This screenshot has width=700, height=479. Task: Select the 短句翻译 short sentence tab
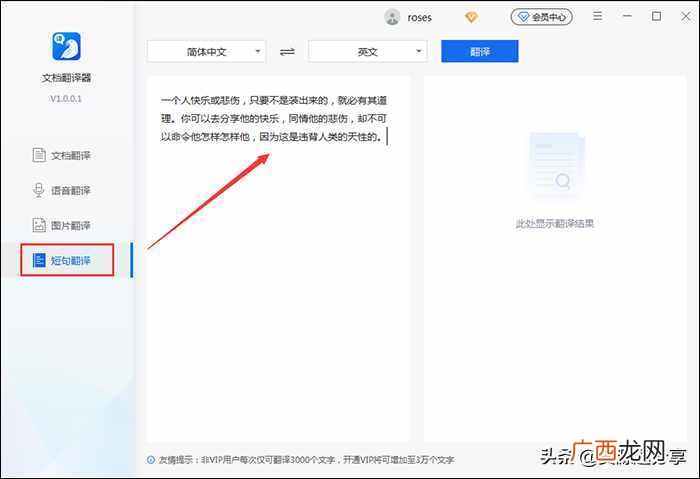click(x=67, y=260)
